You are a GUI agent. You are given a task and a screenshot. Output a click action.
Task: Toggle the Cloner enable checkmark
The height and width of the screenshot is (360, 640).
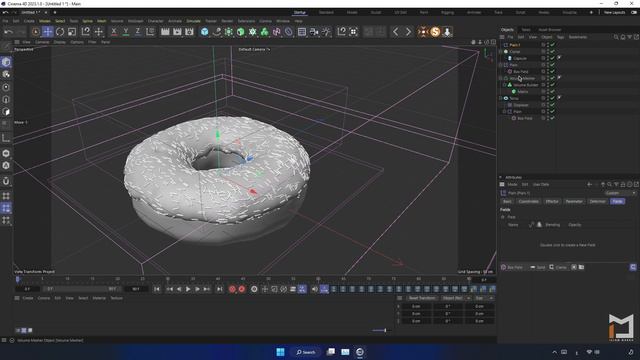pos(553,52)
